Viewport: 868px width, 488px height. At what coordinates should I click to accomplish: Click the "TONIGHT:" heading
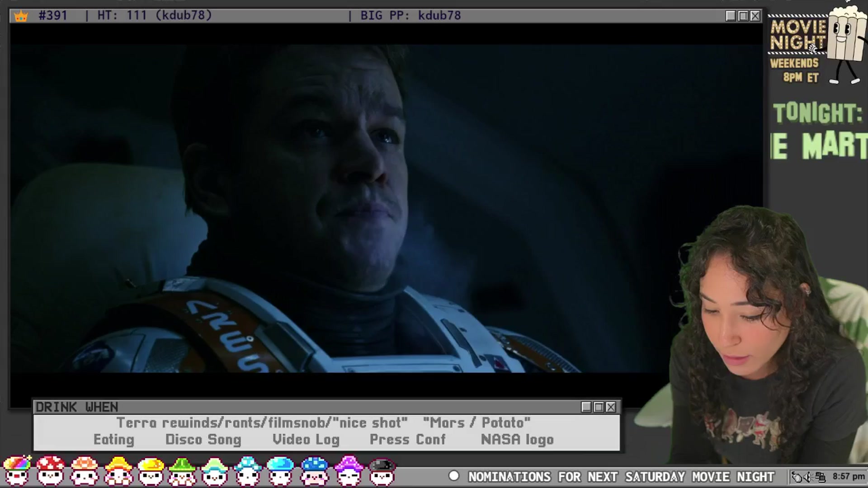click(x=818, y=113)
